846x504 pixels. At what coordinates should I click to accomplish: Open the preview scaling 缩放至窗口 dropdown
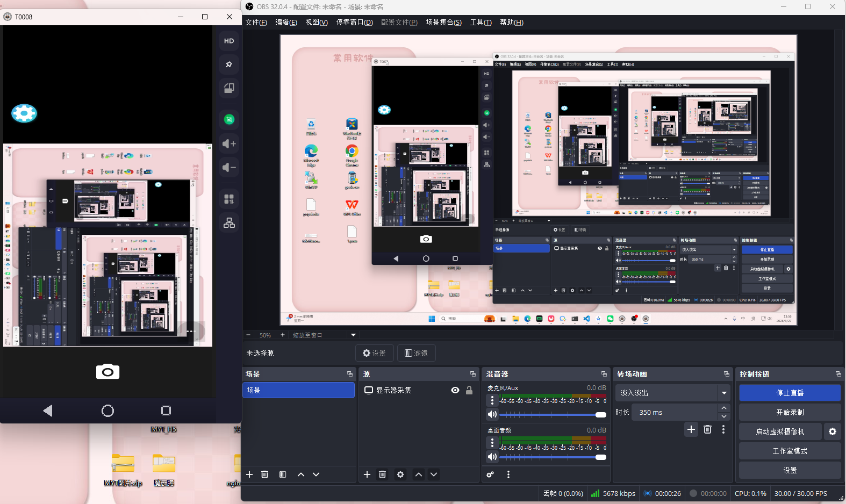(x=353, y=335)
